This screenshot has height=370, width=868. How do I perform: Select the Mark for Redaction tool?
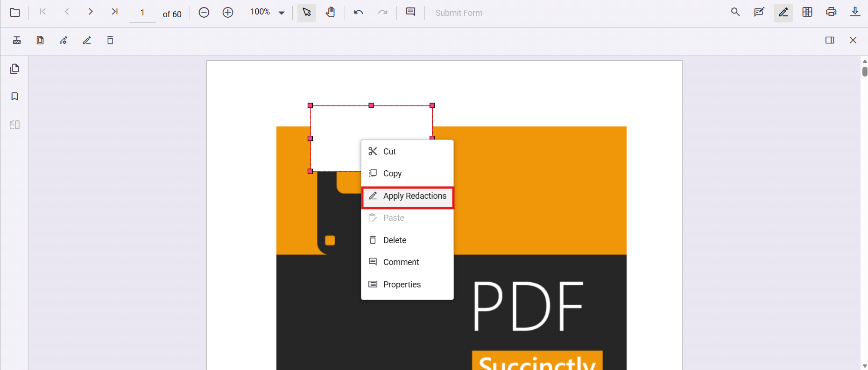point(17,41)
